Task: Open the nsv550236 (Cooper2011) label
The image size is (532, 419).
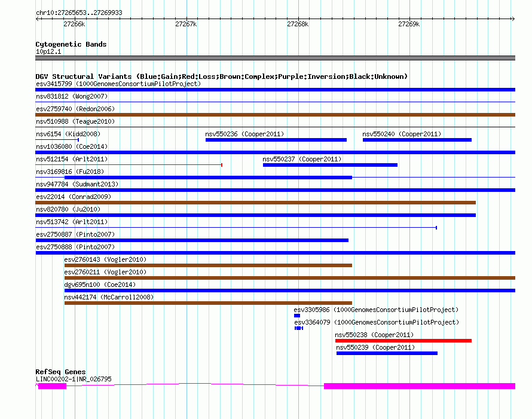Action: click(244, 134)
